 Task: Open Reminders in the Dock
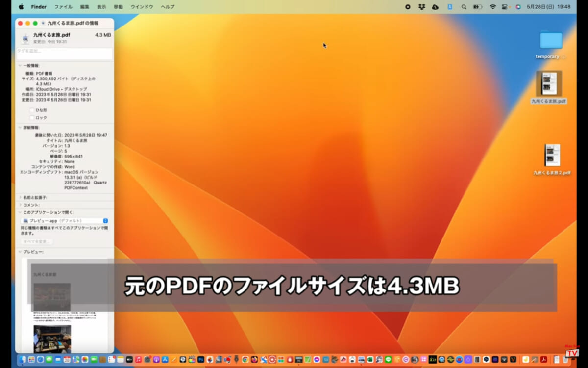tap(112, 360)
